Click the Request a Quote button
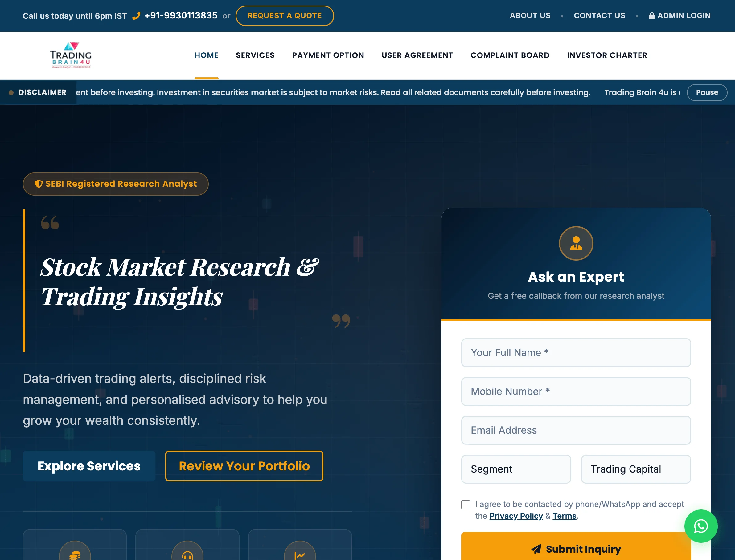This screenshot has width=735, height=560. [285, 16]
